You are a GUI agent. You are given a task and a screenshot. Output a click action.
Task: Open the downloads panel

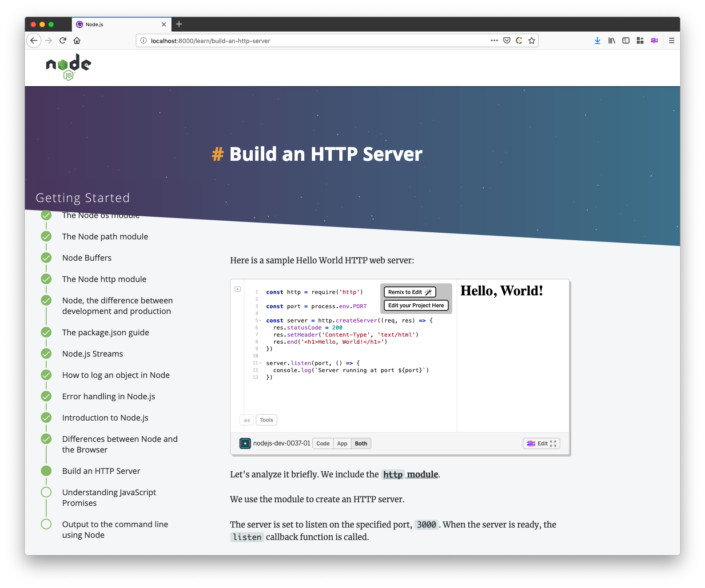pyautogui.click(x=597, y=40)
